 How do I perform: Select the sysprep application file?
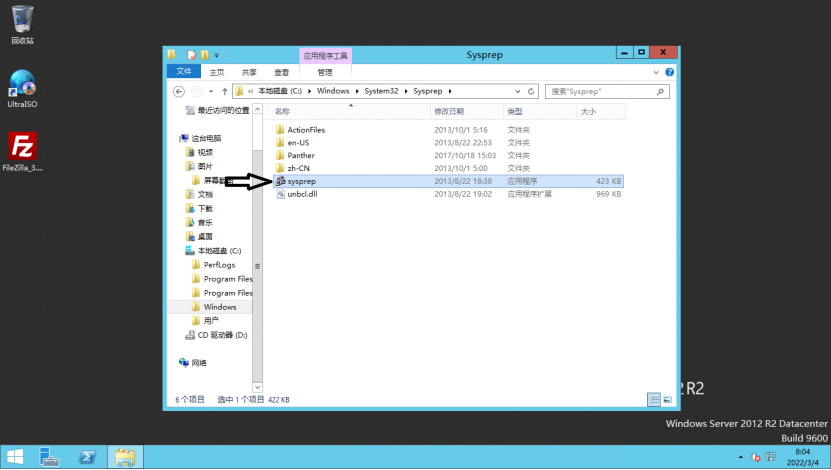pyautogui.click(x=448, y=181)
